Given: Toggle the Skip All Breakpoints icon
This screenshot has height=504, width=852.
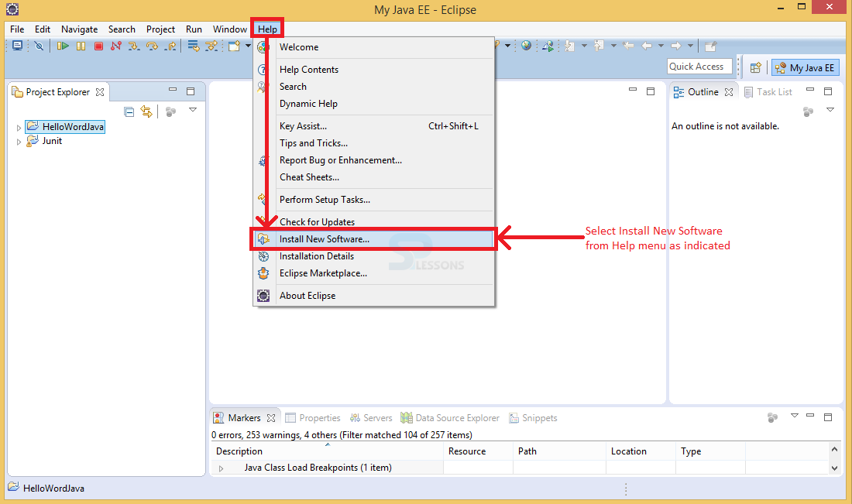Looking at the screenshot, I should 39,46.
